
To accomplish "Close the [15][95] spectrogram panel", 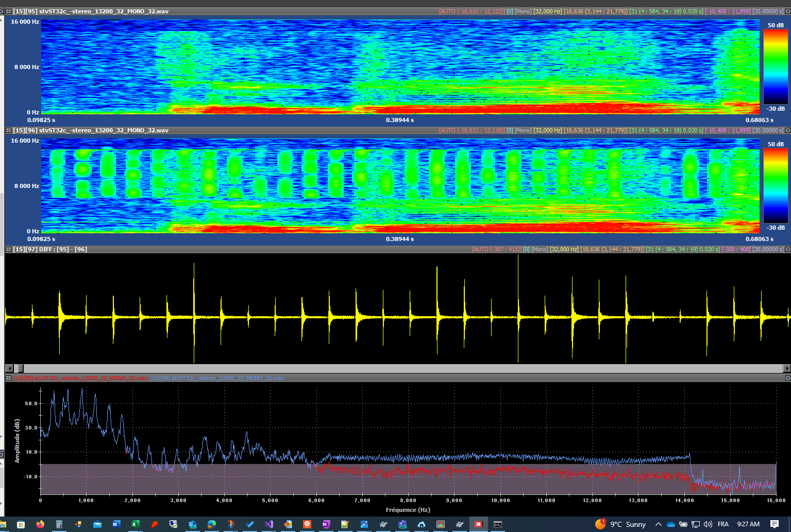I will [787, 11].
